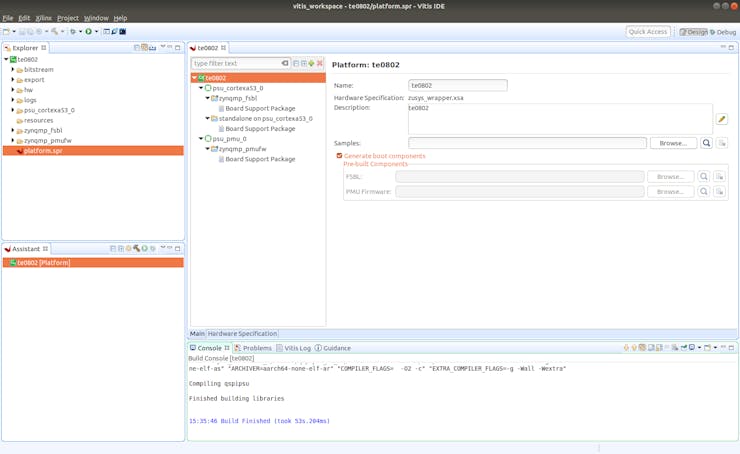The height and width of the screenshot is (454, 740).
Task: Uncheck Generate boot components checkbox
Action: click(x=340, y=156)
